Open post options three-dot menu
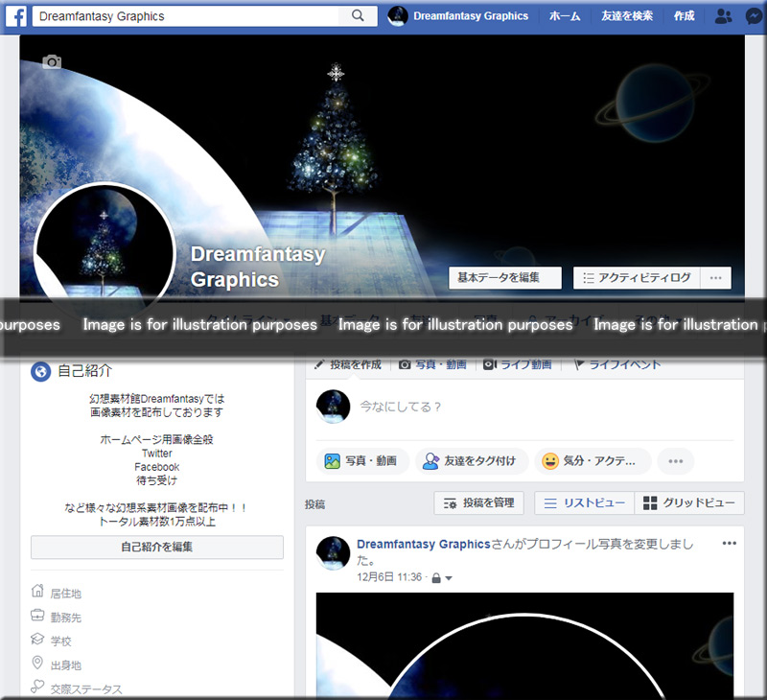Screen dimensions: 767x700 click(730, 544)
